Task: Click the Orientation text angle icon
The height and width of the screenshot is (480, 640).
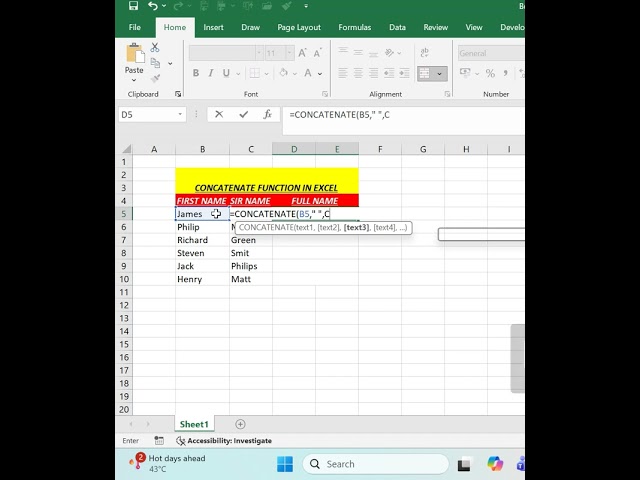Action: pyautogui.click(x=389, y=53)
